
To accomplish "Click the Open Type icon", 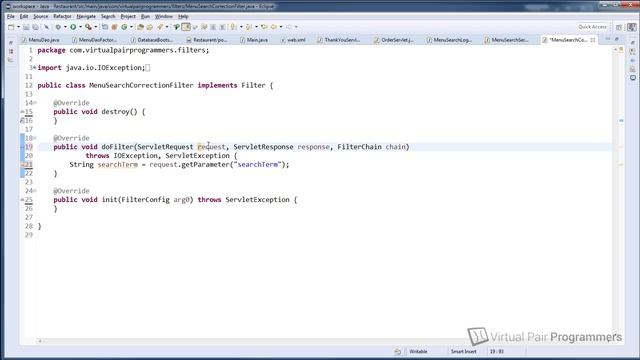I will click(140, 27).
